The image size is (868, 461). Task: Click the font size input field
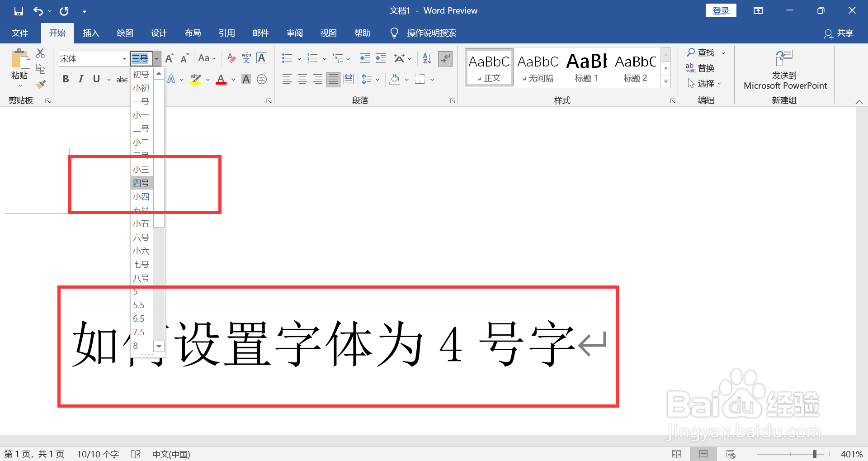click(141, 58)
